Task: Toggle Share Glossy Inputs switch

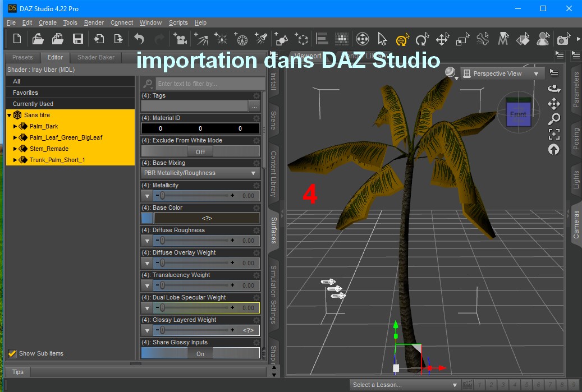Action: [200, 353]
